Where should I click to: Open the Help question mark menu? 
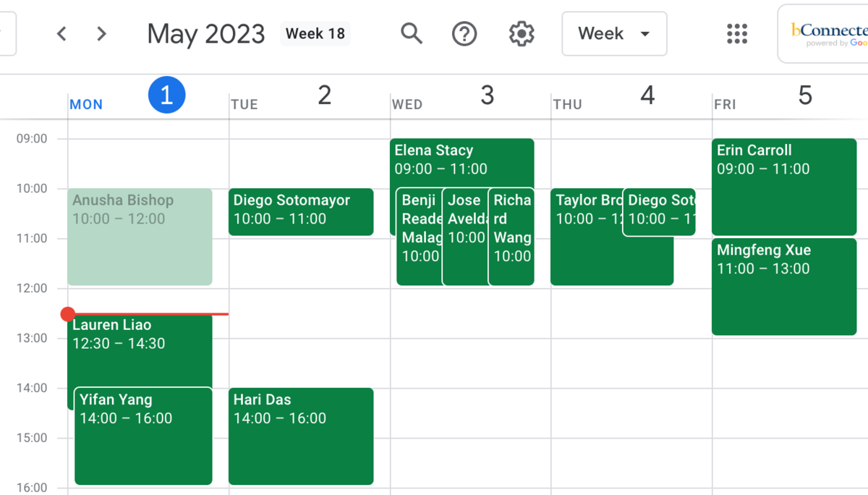tap(464, 33)
